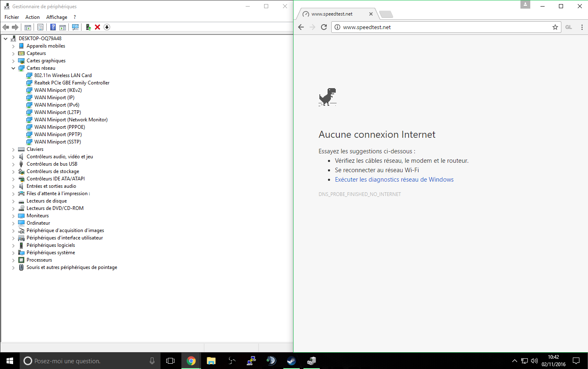Open the Affichage menu
The height and width of the screenshot is (369, 588).
[57, 17]
